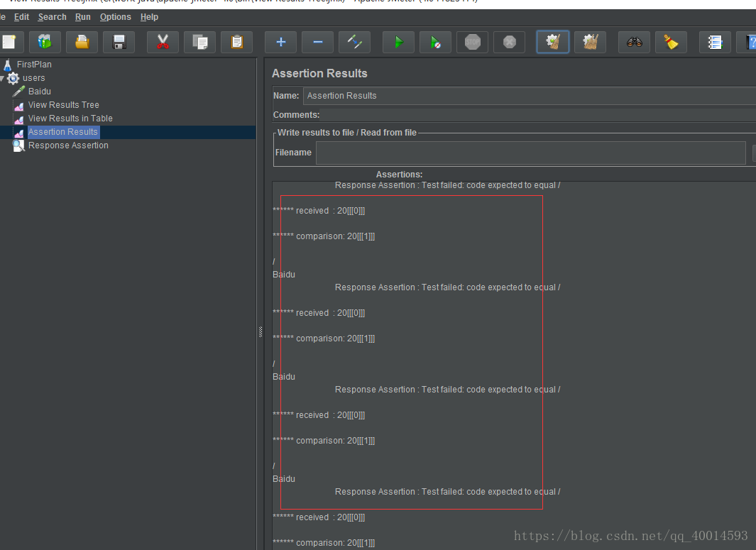Open the Search menu
The width and height of the screenshot is (756, 550).
coord(52,17)
